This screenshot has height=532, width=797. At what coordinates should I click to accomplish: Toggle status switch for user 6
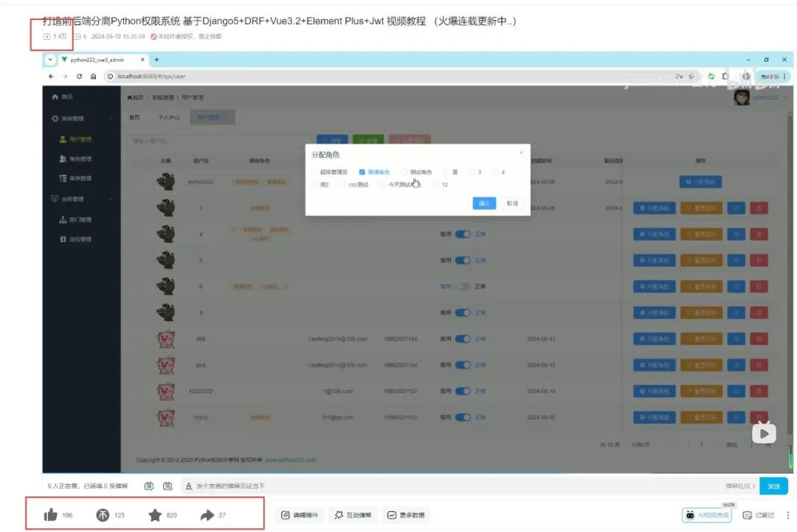tap(463, 286)
